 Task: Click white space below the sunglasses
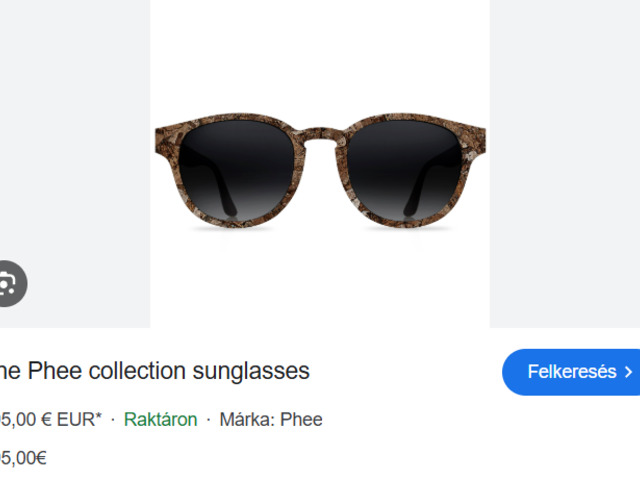pyautogui.click(x=320, y=282)
